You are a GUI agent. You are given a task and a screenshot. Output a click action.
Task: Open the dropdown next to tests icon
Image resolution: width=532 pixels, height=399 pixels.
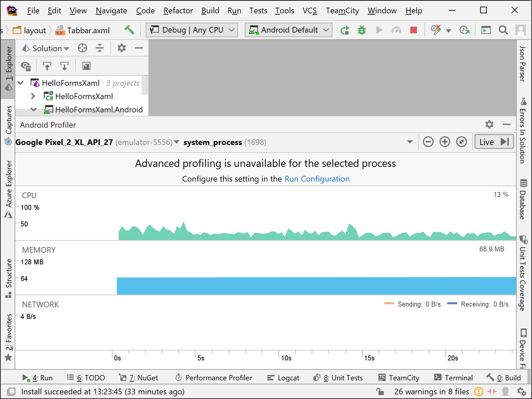click(449, 31)
